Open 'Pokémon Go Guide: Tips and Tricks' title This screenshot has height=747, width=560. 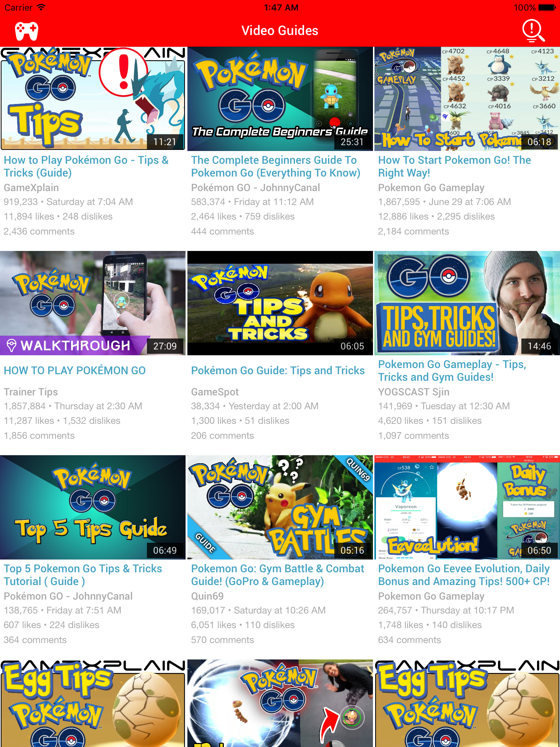pyautogui.click(x=278, y=371)
